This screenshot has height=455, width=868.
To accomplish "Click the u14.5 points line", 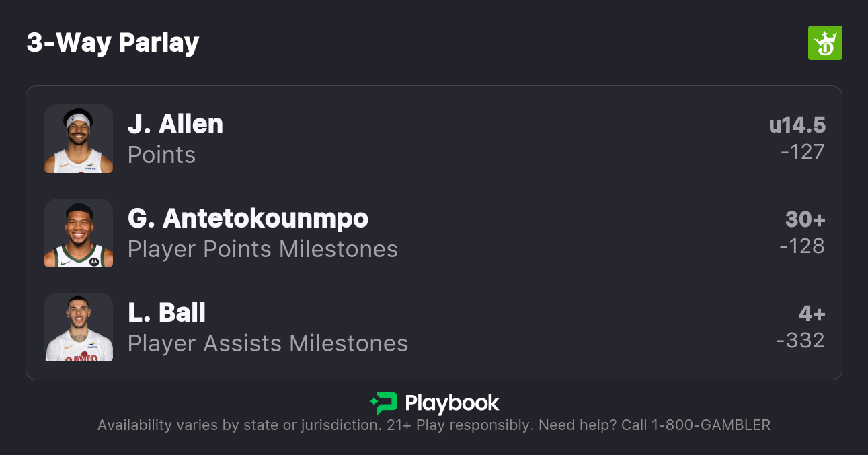I will coord(797,126).
